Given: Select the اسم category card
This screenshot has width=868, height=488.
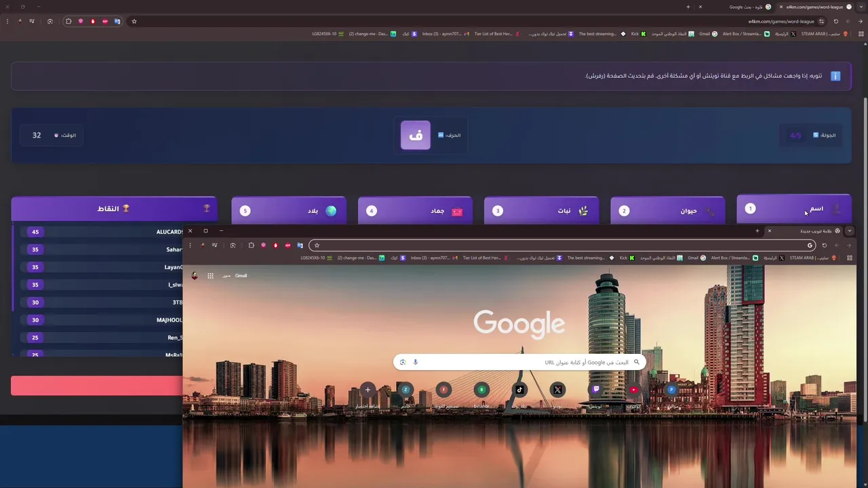Looking at the screenshot, I should coord(793,209).
